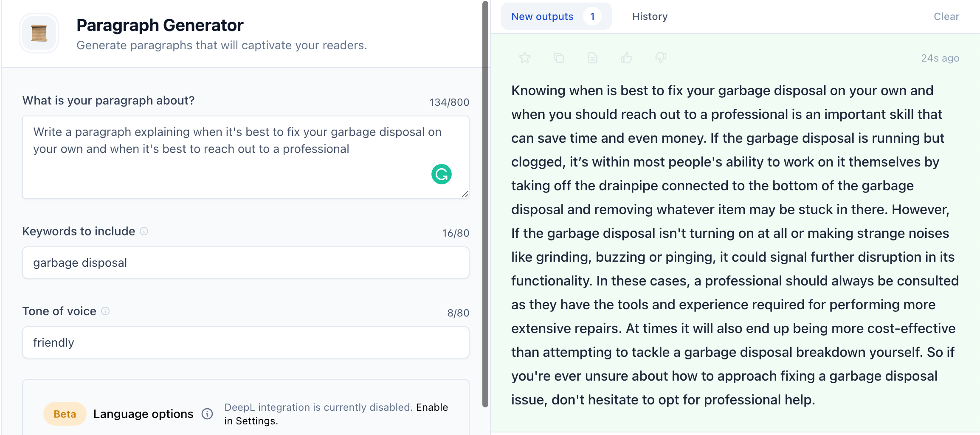
Task: Click the New outputs count badge 1
Action: click(592, 17)
